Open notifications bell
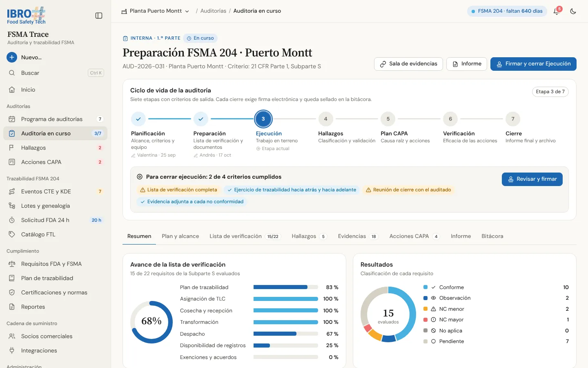The width and height of the screenshot is (588, 368). point(556,11)
